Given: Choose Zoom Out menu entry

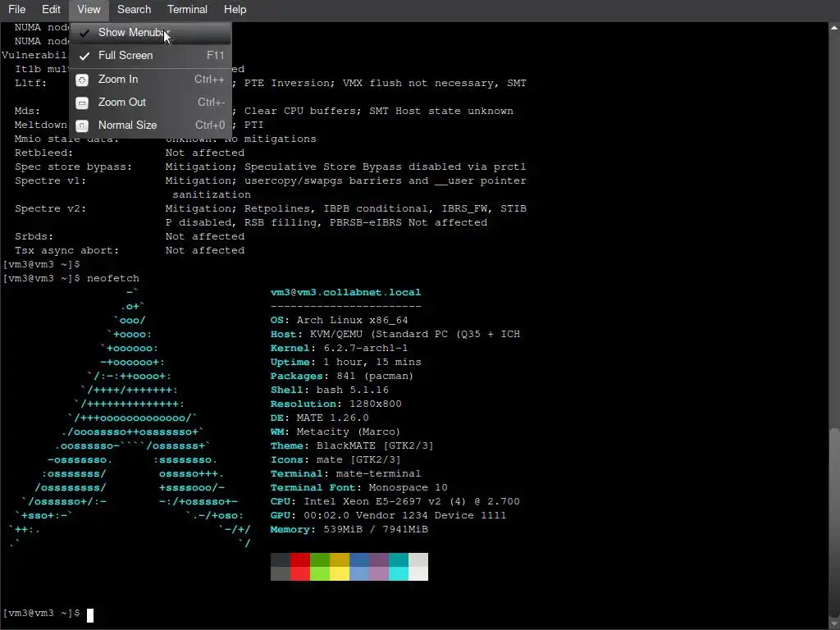Looking at the screenshot, I should (x=151, y=103).
